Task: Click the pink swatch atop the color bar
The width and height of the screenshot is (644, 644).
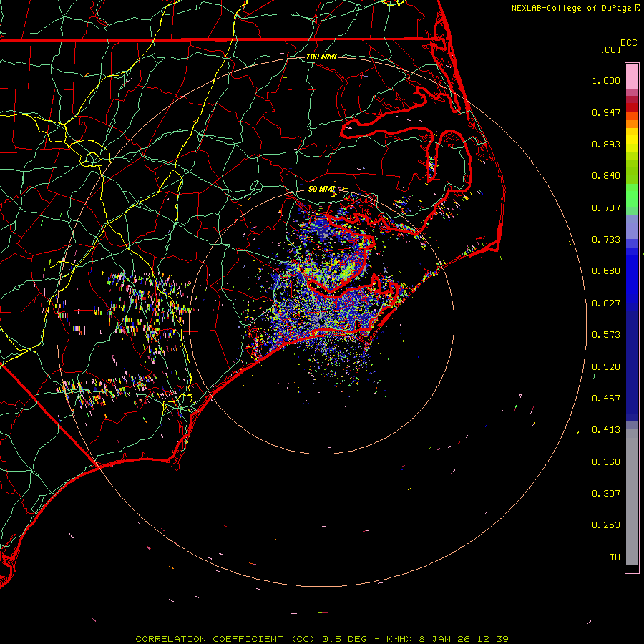Action: (632, 73)
